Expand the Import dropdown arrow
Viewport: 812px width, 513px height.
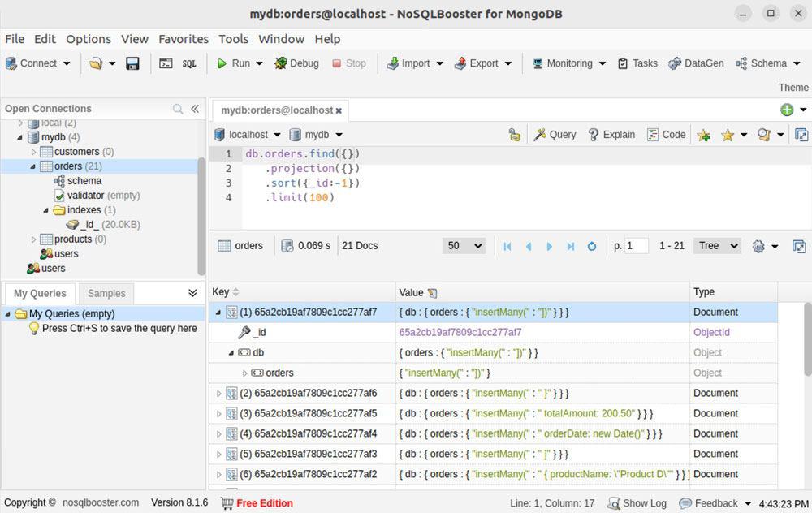point(439,63)
